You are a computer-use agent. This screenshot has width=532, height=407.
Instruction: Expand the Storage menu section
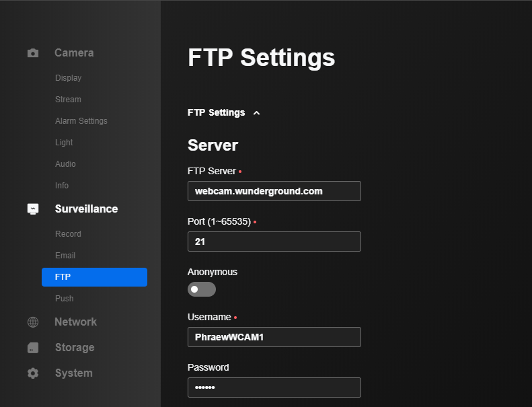[75, 347]
